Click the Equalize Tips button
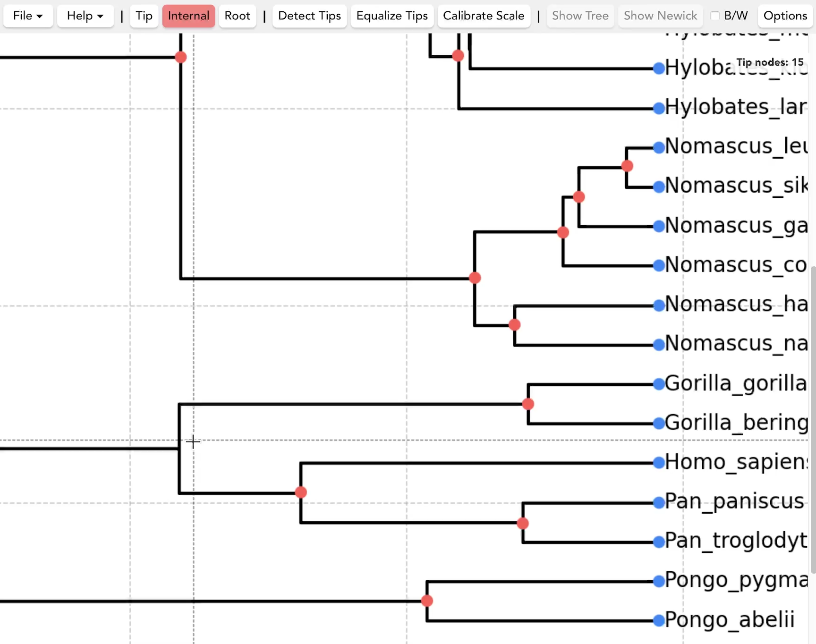Image resolution: width=816 pixels, height=644 pixels. [x=392, y=16]
